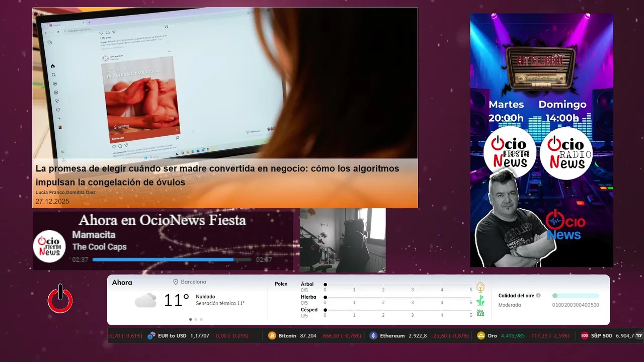Open the egg-freezing news headline
Image resolution: width=644 pixels, height=362 pixels.
coord(217,175)
